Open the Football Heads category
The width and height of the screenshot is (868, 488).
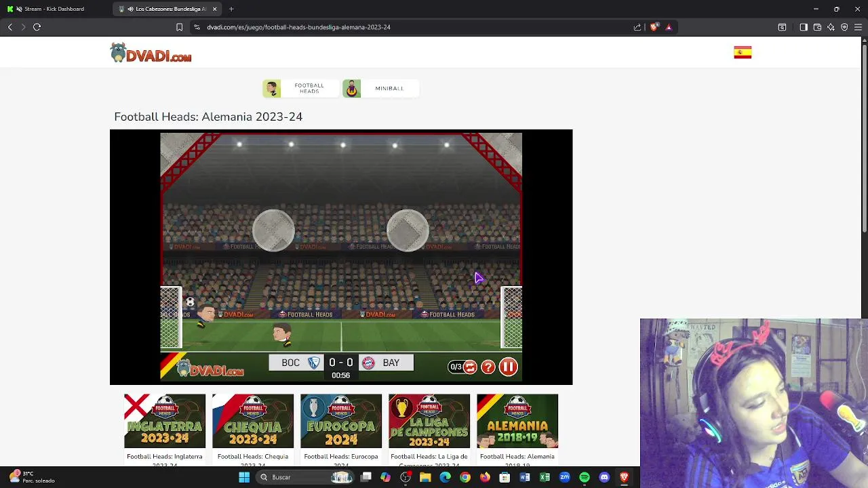click(x=300, y=88)
